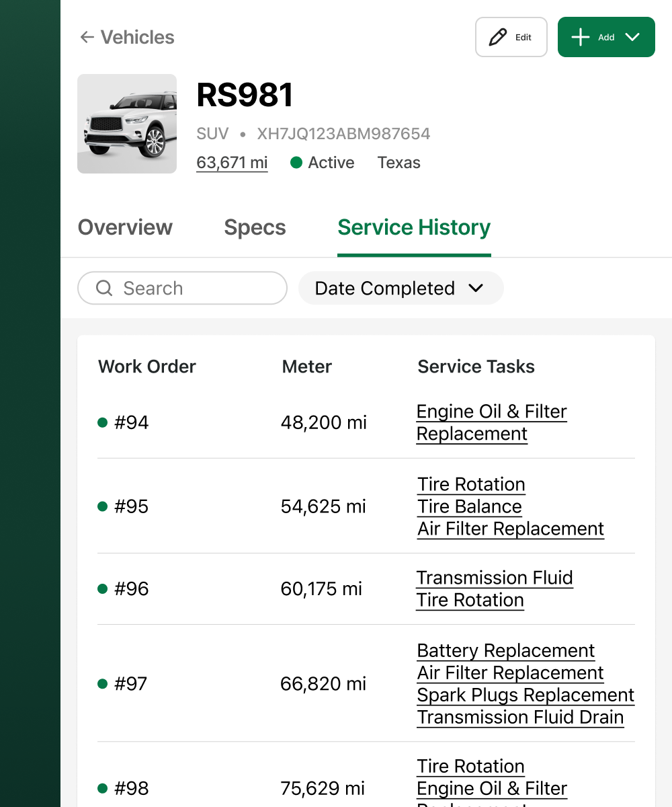Click the back arrow beside Vehicles
Image resolution: width=672 pixels, height=807 pixels.
[x=87, y=38]
